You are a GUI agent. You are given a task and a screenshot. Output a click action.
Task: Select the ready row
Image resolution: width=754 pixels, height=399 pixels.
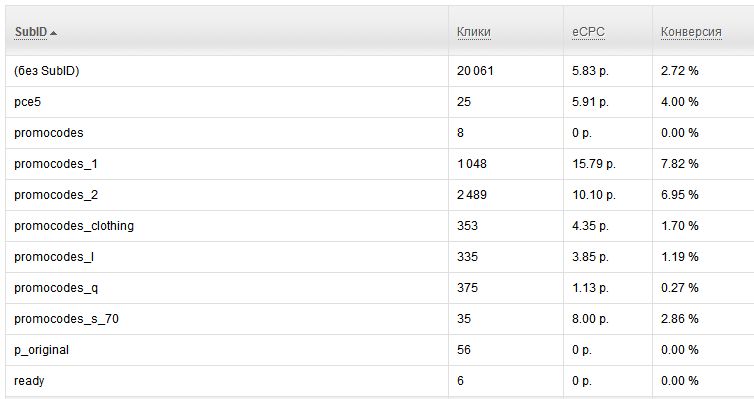coord(379,381)
